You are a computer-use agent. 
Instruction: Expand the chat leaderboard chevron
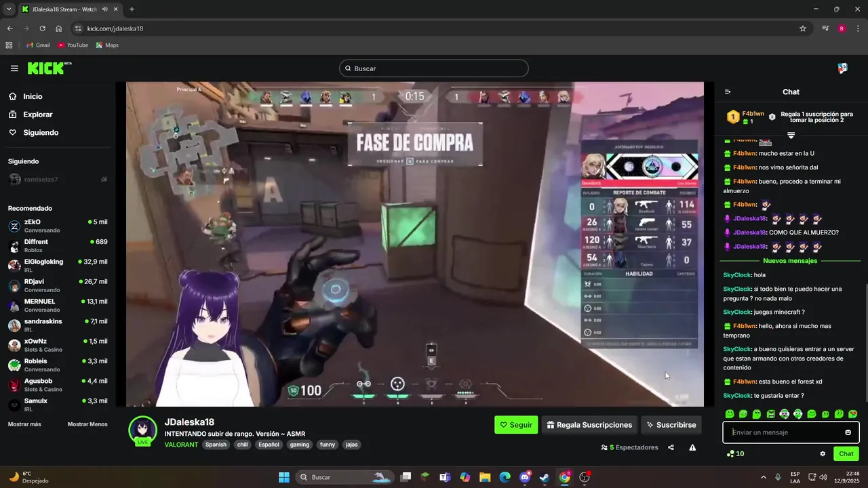point(791,136)
